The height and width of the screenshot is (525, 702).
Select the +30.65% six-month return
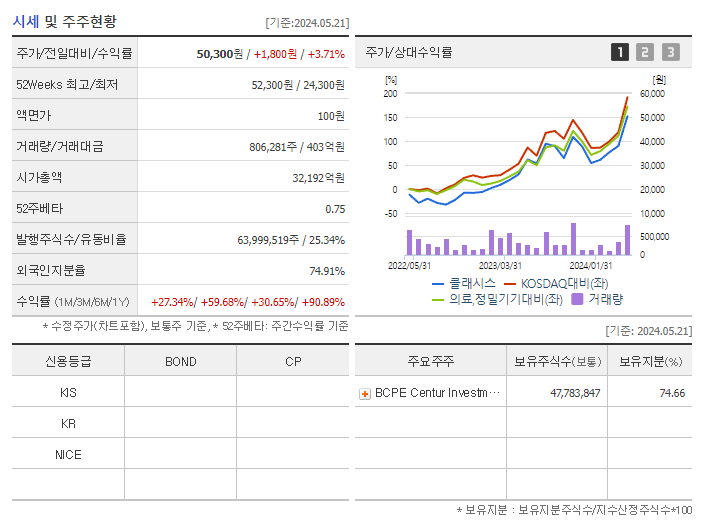point(273,302)
